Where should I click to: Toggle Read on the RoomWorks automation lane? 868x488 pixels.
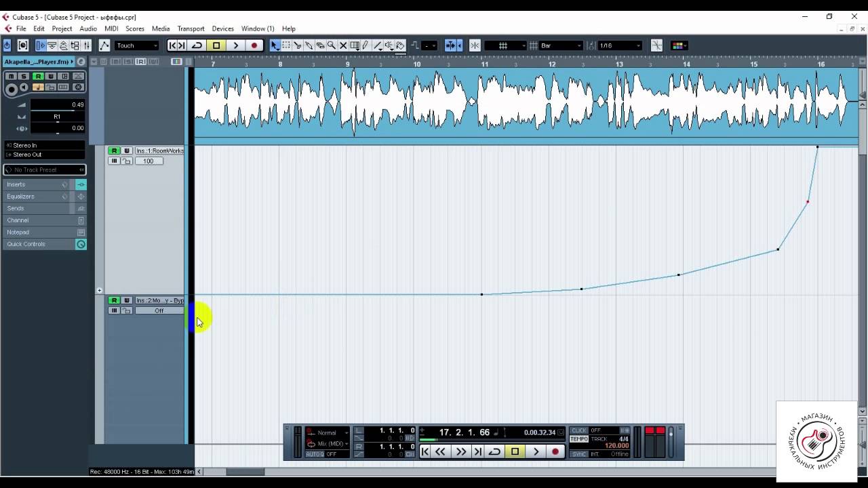point(114,150)
